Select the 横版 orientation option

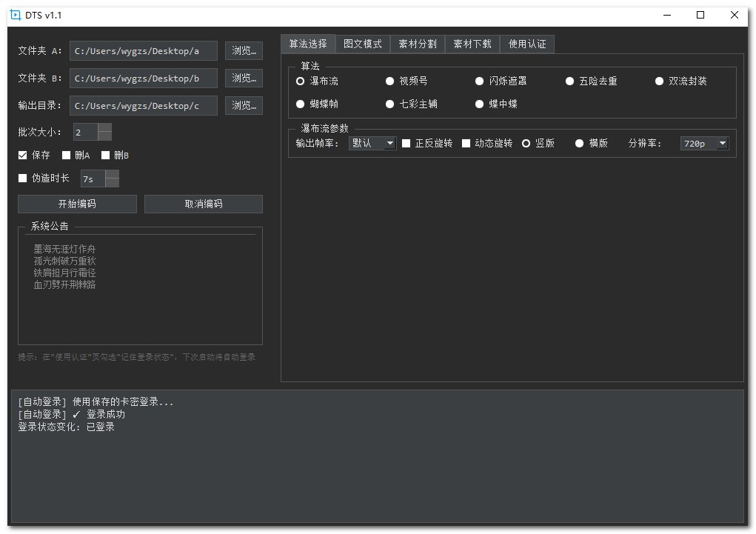580,144
